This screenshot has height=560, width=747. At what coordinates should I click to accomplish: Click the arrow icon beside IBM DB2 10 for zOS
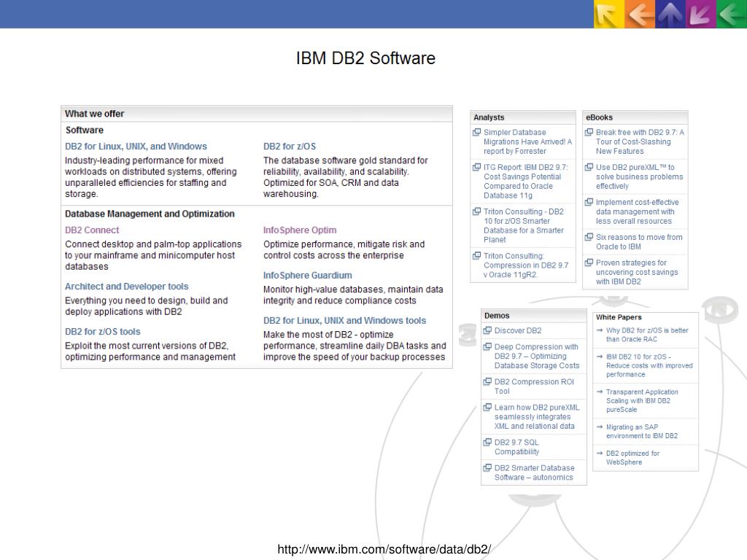pyautogui.click(x=600, y=356)
